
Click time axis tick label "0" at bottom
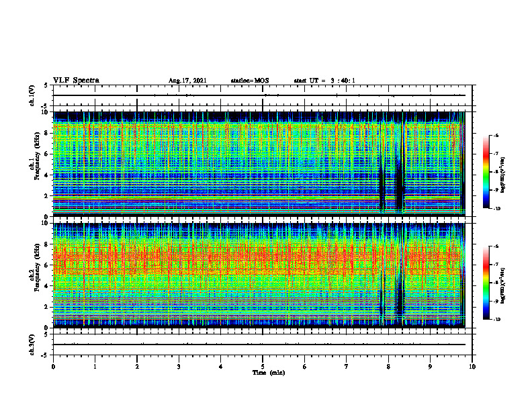pyautogui.click(x=53, y=367)
